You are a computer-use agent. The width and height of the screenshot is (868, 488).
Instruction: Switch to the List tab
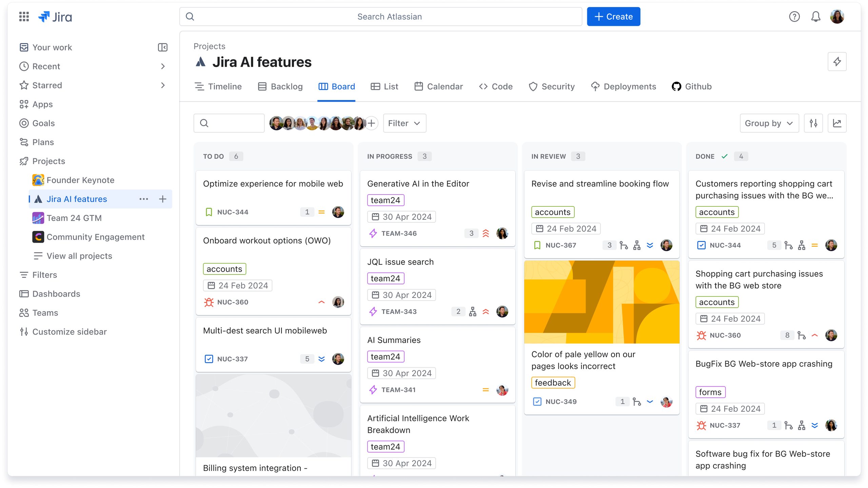click(384, 86)
